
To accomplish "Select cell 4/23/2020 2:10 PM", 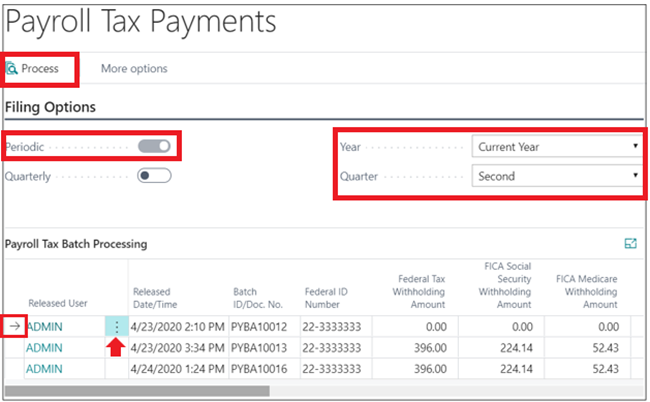I will coord(177,327).
